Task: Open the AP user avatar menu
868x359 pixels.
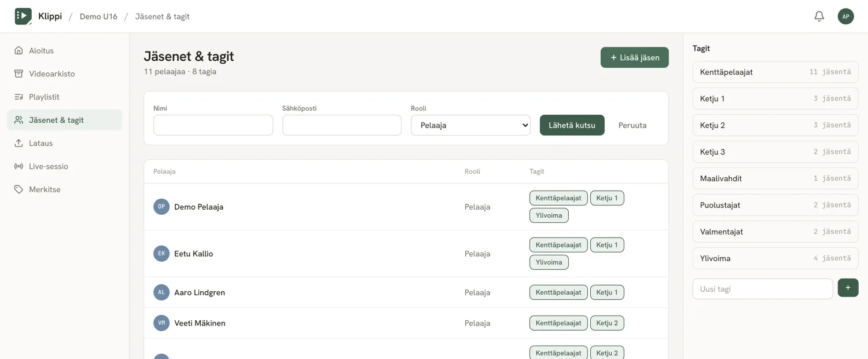Action: (846, 16)
